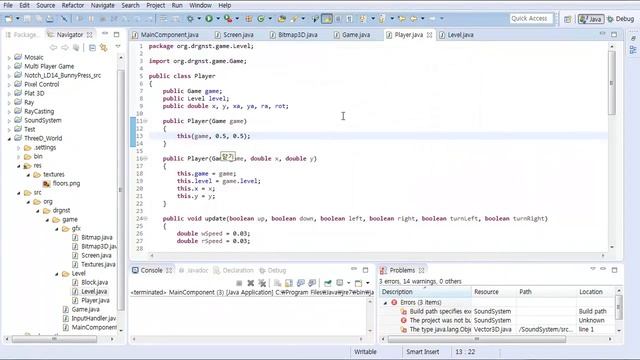Open dropdown next to Run button

pos(218,19)
